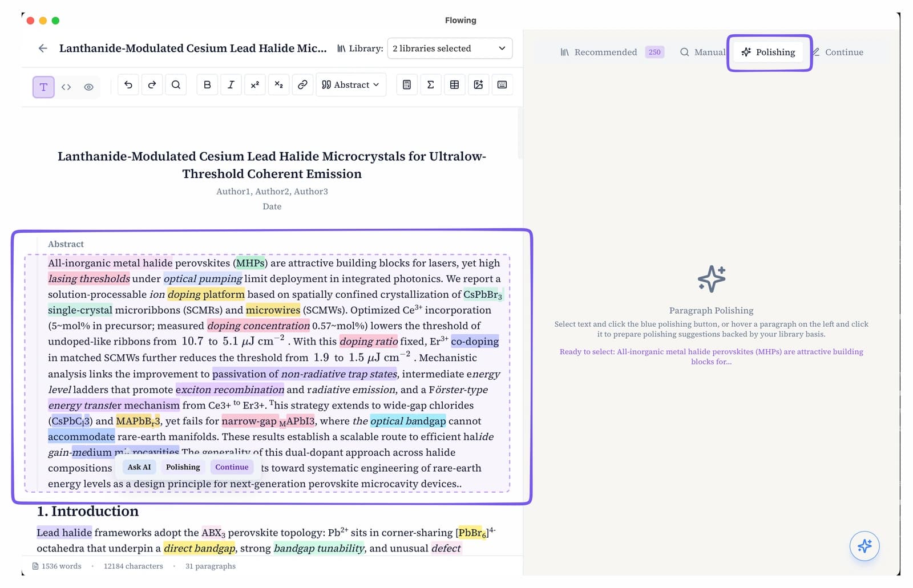Click the calculator-style toolbar icon
This screenshot has width=913, height=588.
[407, 85]
